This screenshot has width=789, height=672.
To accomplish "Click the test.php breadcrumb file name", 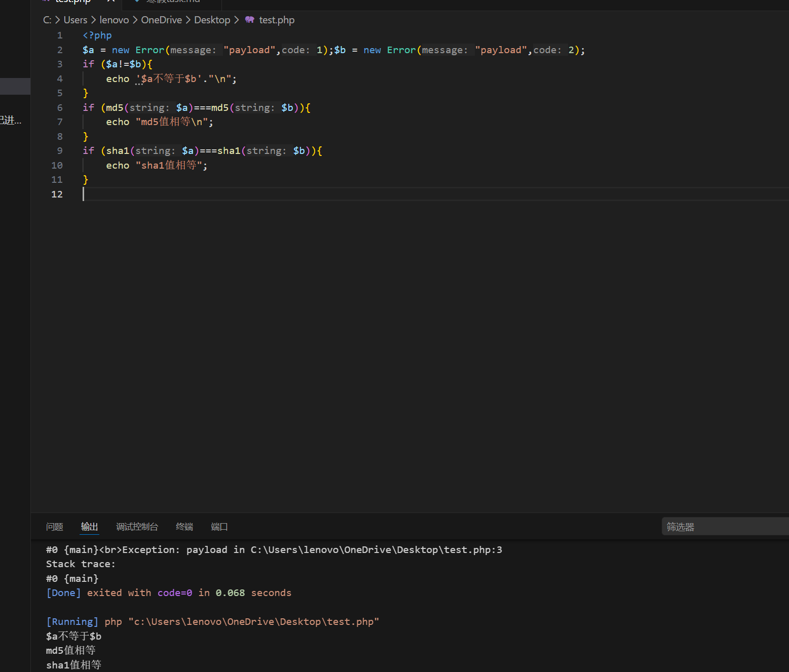I will click(277, 20).
